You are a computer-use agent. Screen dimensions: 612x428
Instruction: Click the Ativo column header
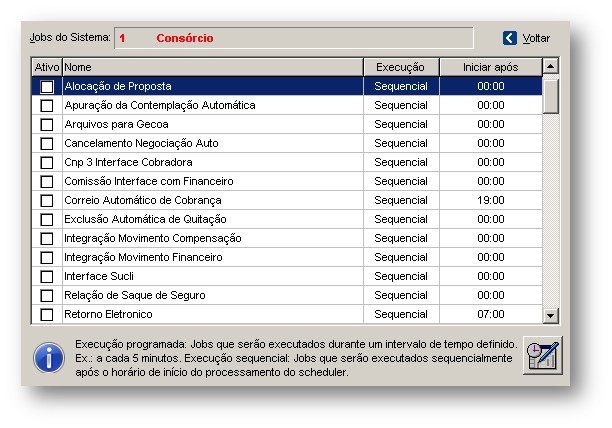tap(47, 67)
